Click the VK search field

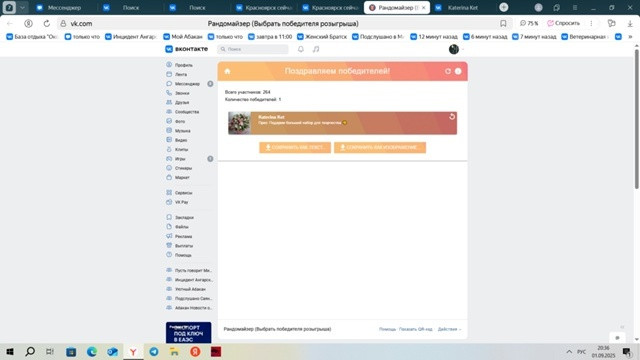coord(253,49)
